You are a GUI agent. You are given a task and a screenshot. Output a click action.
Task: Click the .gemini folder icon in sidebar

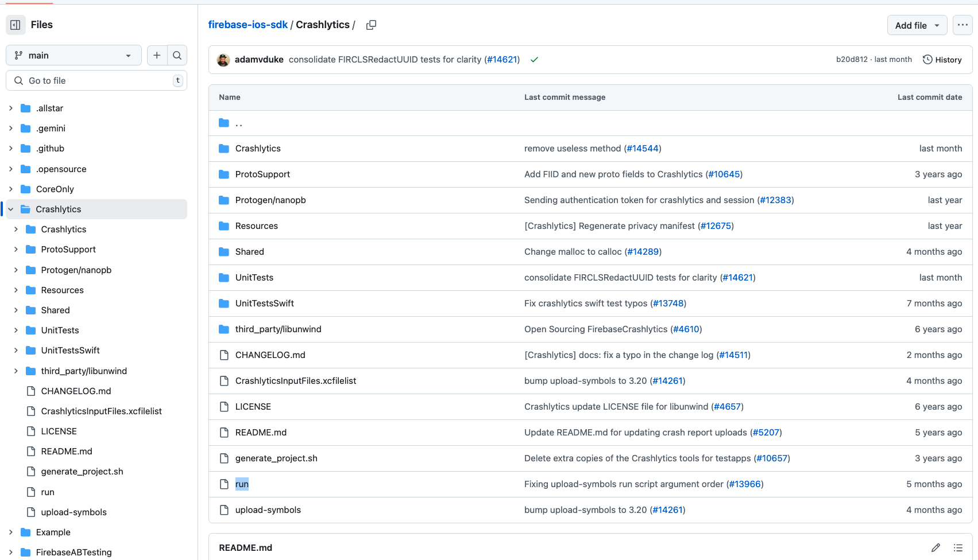pyautogui.click(x=25, y=128)
